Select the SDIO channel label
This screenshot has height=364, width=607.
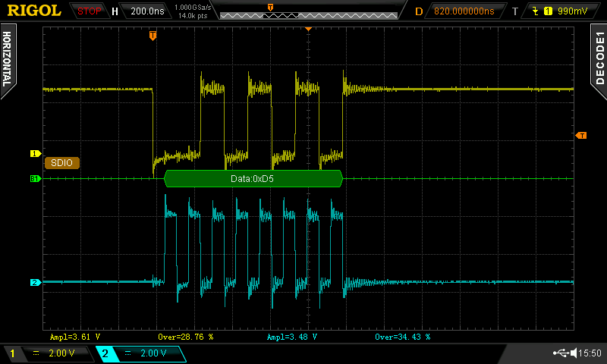(x=62, y=162)
